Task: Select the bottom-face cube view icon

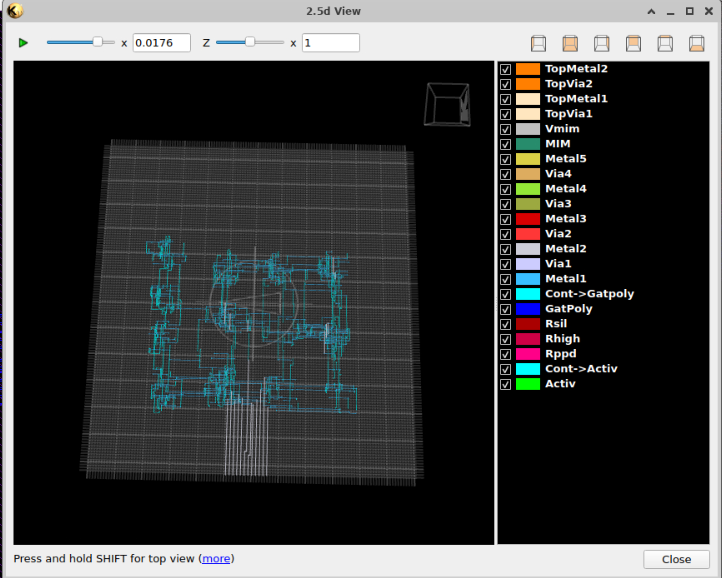Action: [697, 43]
